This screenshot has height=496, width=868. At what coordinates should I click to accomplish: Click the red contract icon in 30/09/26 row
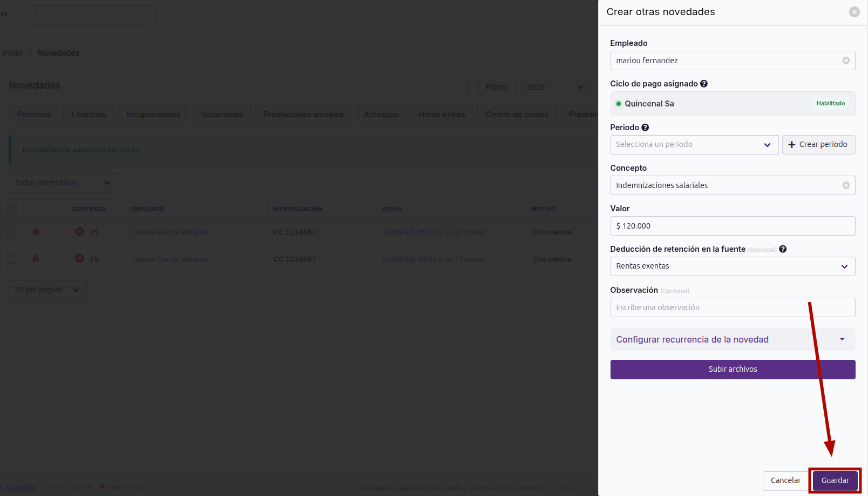[x=79, y=232]
